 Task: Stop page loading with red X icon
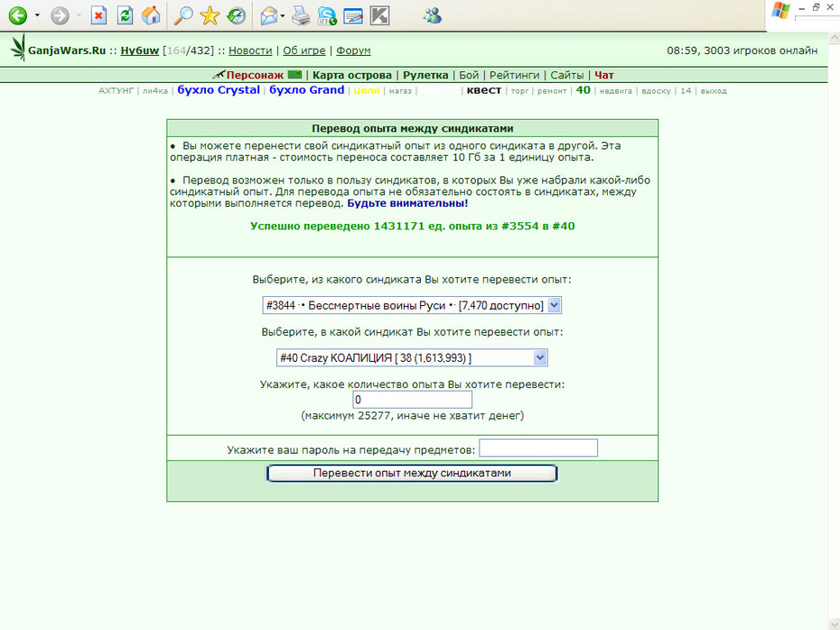tap(98, 15)
